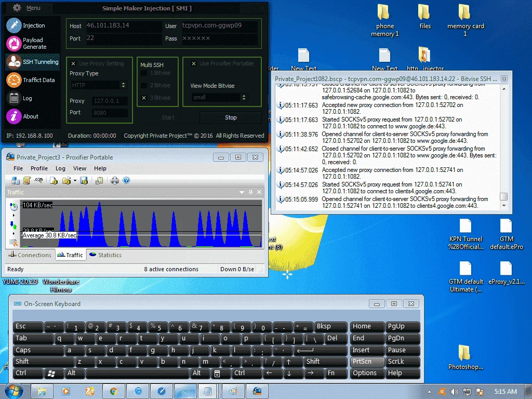
Task: Open Proxifier Log menu
Action: click(60, 168)
